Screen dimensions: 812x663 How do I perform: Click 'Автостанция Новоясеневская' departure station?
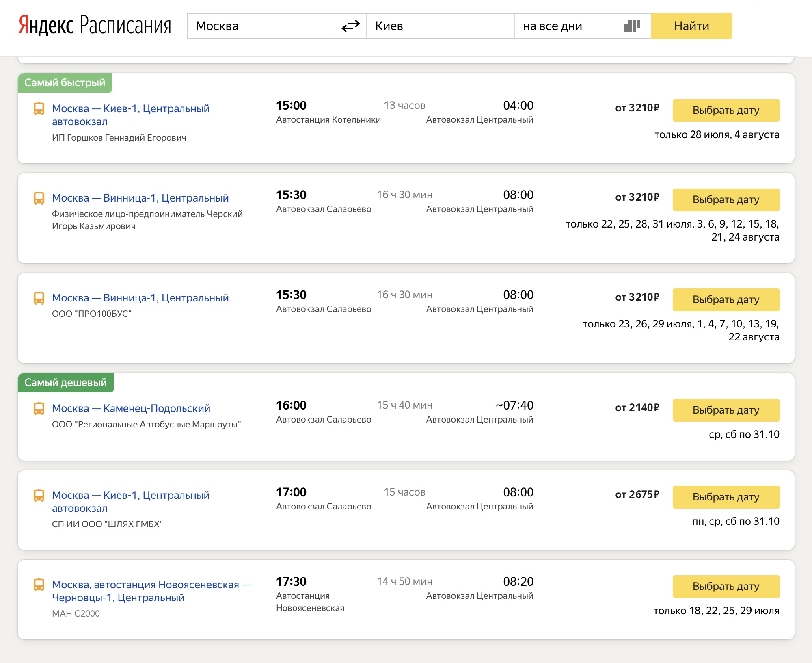click(x=310, y=602)
